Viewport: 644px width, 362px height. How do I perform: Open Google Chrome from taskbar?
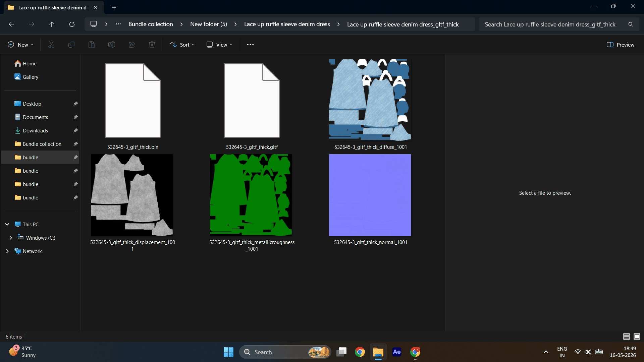click(360, 352)
